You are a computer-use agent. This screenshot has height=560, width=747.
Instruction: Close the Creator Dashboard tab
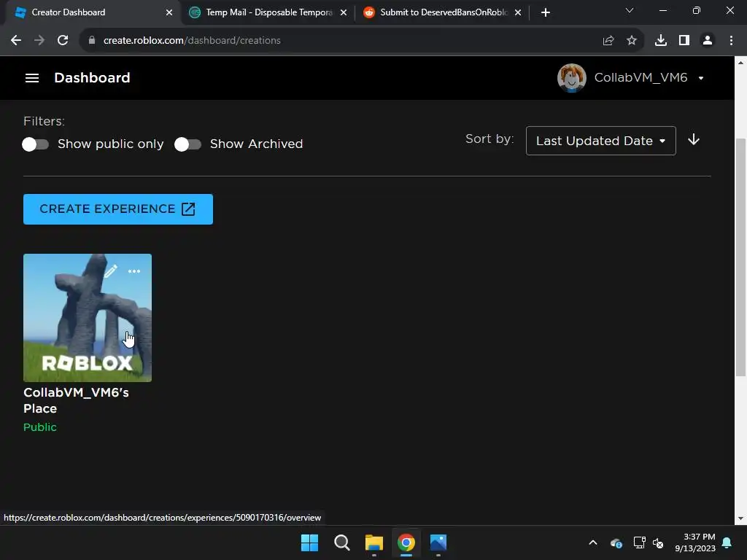[169, 12]
